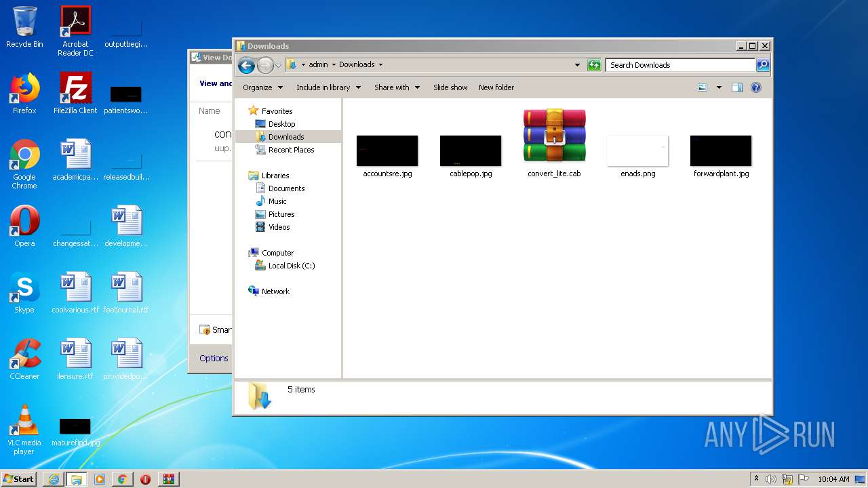868x488 pixels.
Task: Open the views dropdown arrow
Action: [719, 87]
